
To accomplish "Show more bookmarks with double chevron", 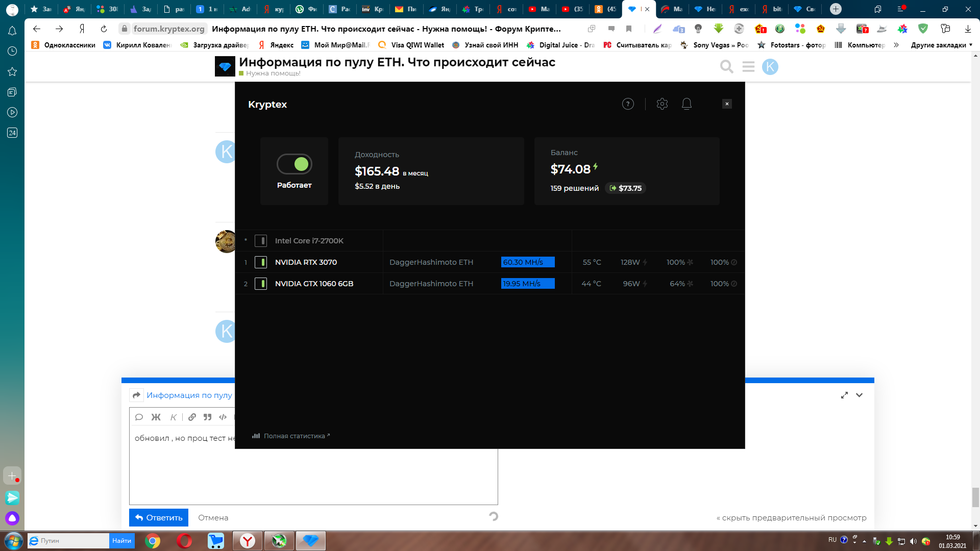I will pyautogui.click(x=896, y=45).
